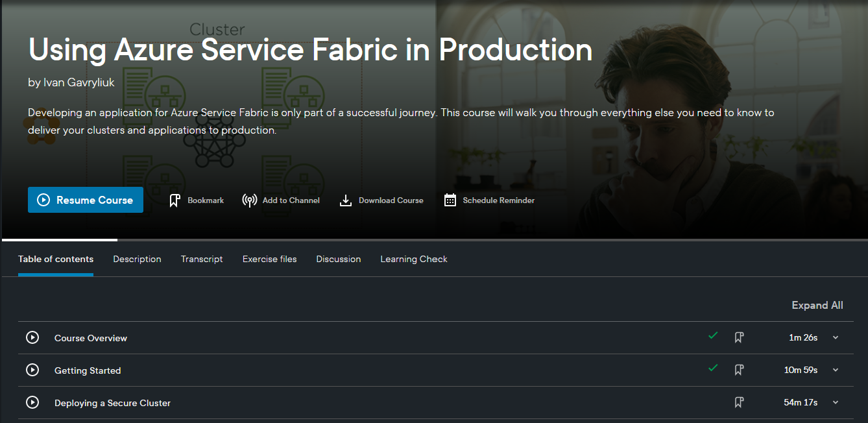
Task: Click the Add to Channel label
Action: point(291,200)
